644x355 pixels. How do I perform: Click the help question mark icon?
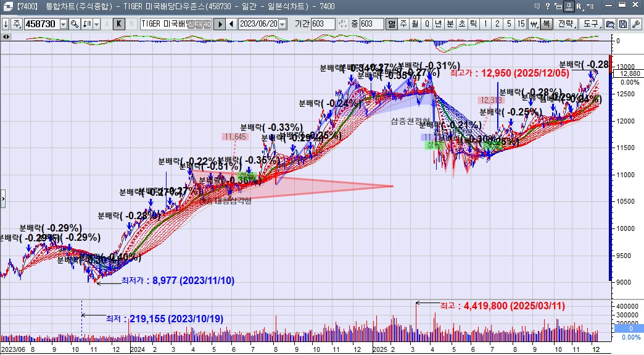[x=547, y=7]
